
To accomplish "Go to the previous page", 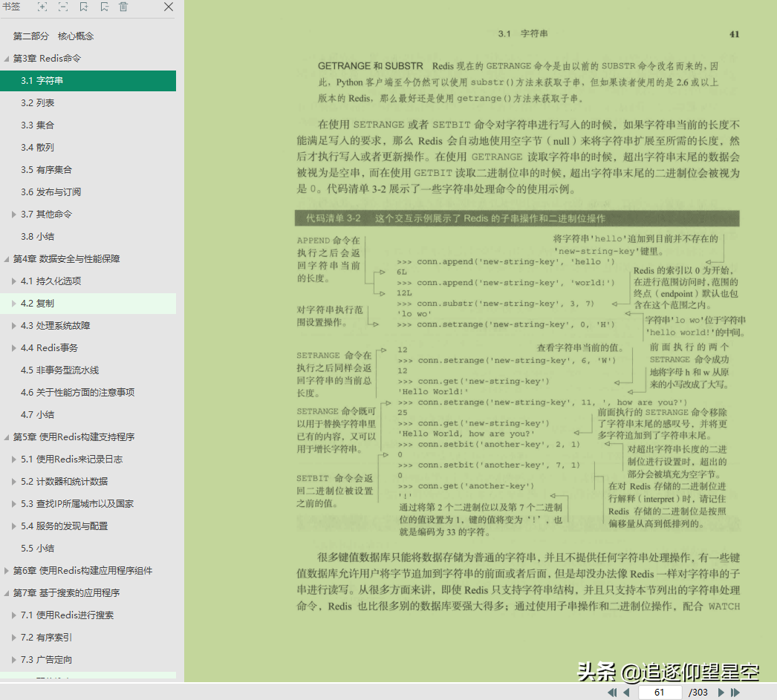I will [x=626, y=693].
